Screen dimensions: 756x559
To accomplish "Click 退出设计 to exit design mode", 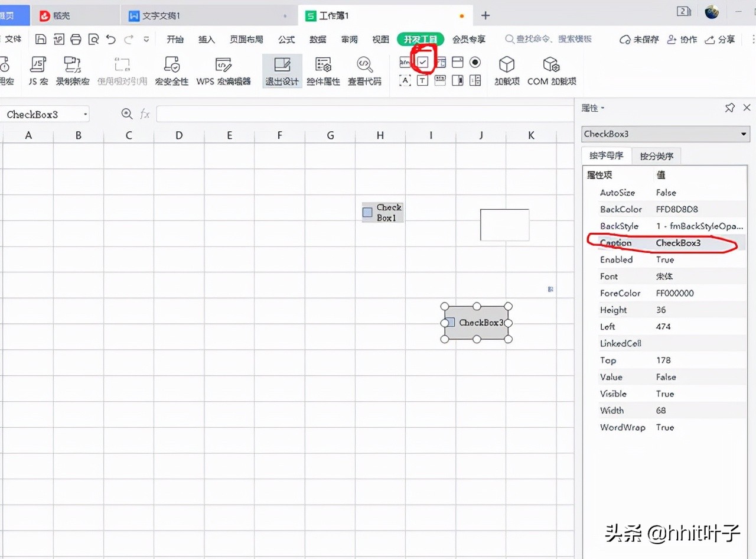I will click(282, 70).
